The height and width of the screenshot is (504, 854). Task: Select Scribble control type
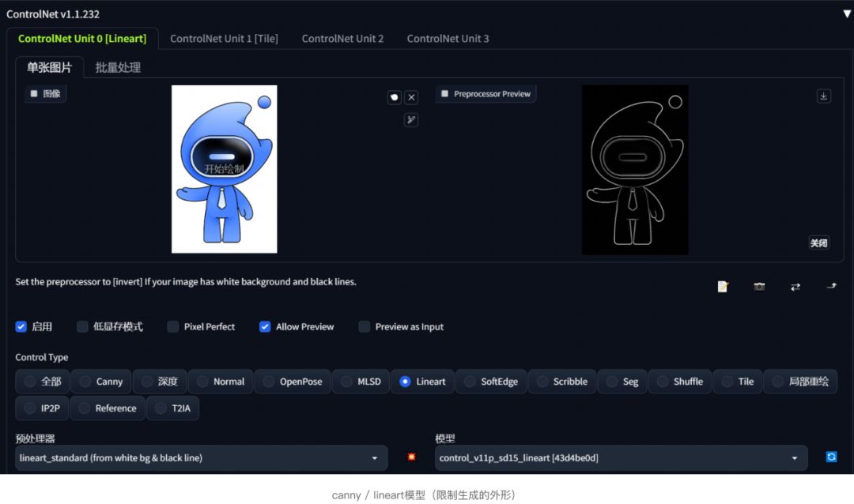pos(562,382)
